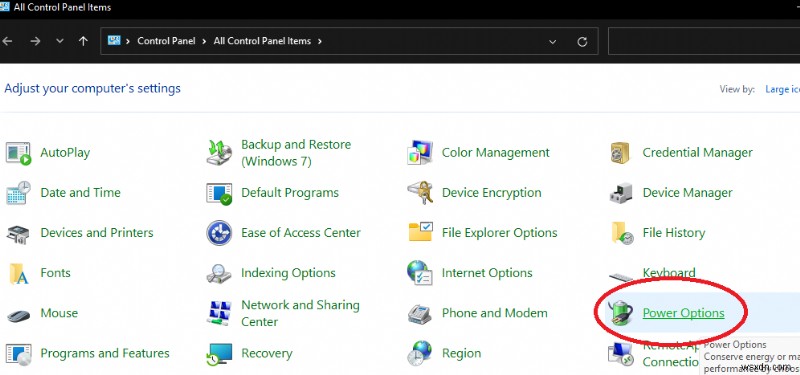This screenshot has height=375, width=800.
Task: Open the Fonts link
Action: click(56, 273)
